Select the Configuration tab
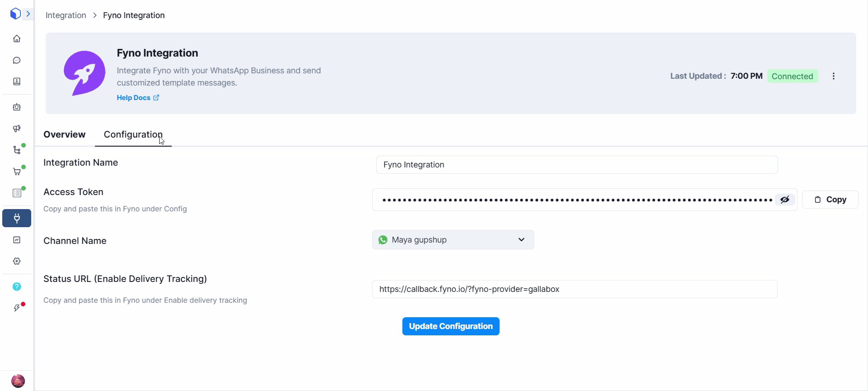 (x=133, y=134)
